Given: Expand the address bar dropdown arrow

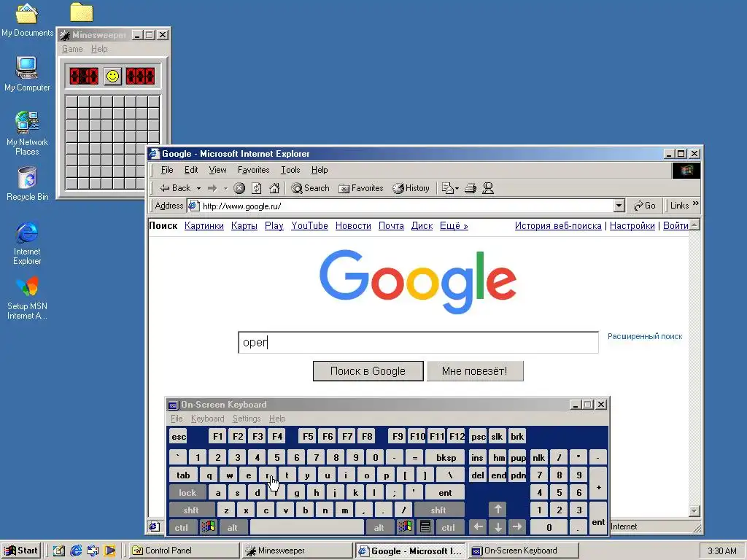Looking at the screenshot, I should (x=619, y=206).
